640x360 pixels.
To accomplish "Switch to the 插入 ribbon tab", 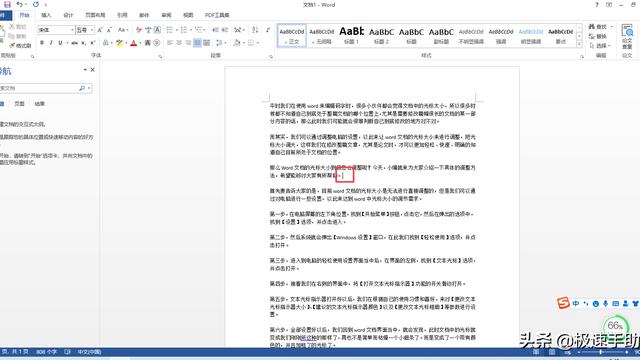I will (46, 15).
